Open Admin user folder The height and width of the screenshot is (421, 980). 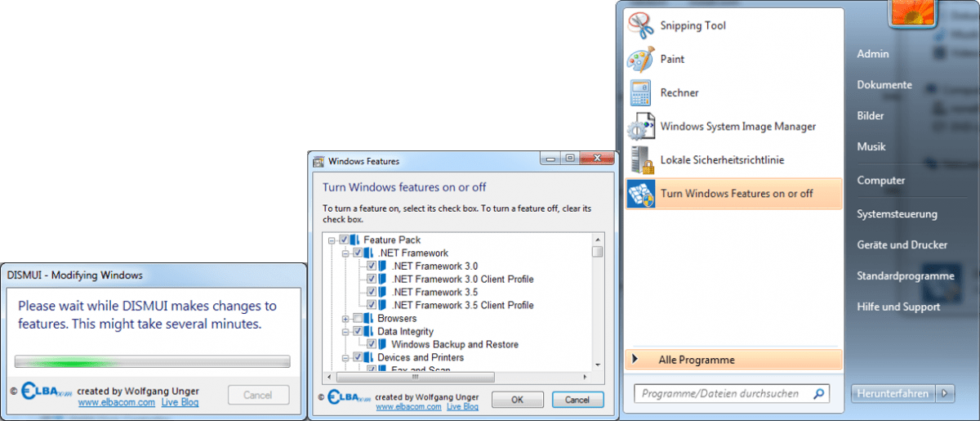[x=873, y=54]
